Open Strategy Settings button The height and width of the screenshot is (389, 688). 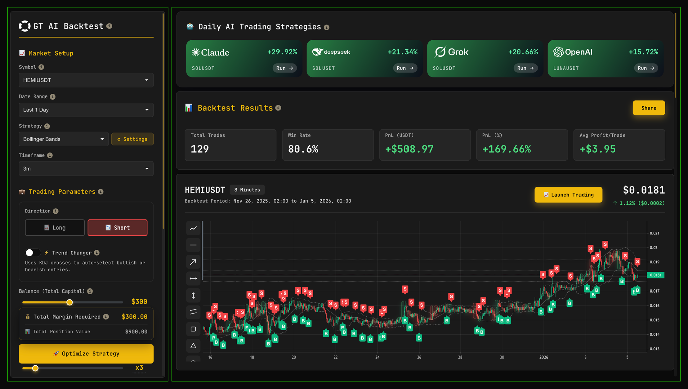[133, 139]
